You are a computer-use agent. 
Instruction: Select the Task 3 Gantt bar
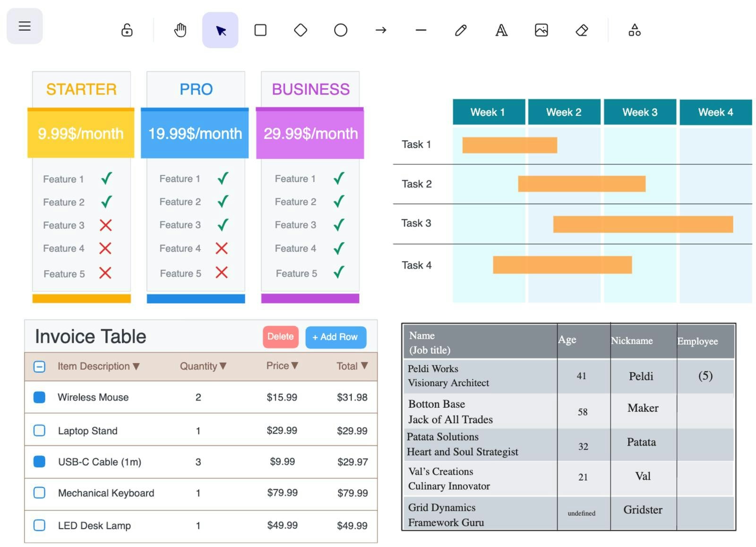[643, 223]
